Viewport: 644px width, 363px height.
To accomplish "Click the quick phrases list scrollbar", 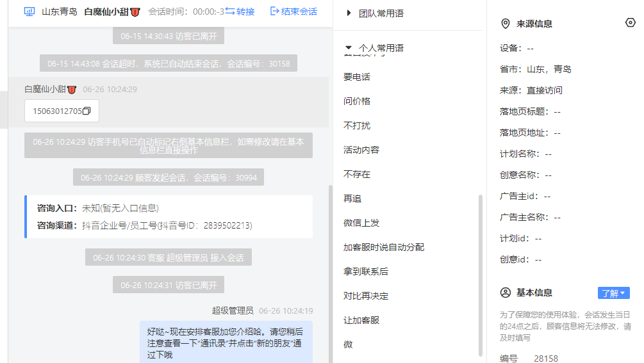I will coord(481,275).
